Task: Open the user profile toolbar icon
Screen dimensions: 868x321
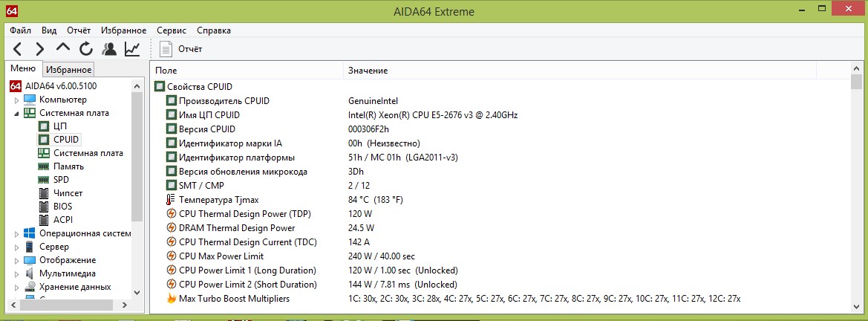Action: click(x=109, y=49)
